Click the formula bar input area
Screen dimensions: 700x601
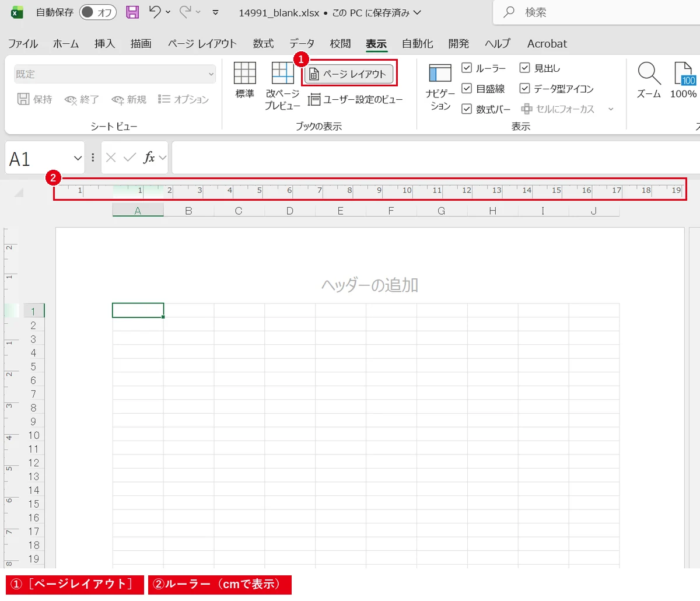point(436,158)
